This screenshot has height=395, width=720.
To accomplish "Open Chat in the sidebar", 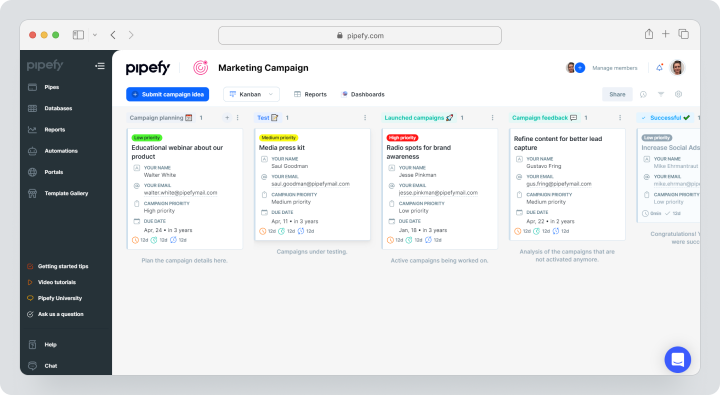I will (51, 366).
